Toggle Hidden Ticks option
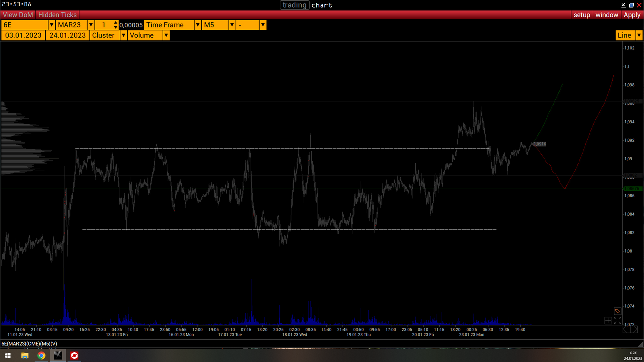This screenshot has width=644, height=362. [x=57, y=15]
